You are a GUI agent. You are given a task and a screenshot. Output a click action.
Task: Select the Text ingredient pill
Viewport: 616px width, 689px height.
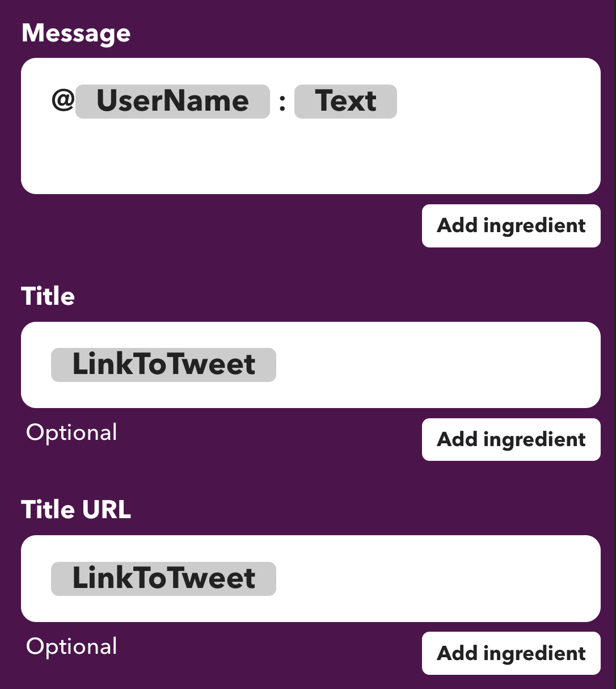tap(345, 101)
